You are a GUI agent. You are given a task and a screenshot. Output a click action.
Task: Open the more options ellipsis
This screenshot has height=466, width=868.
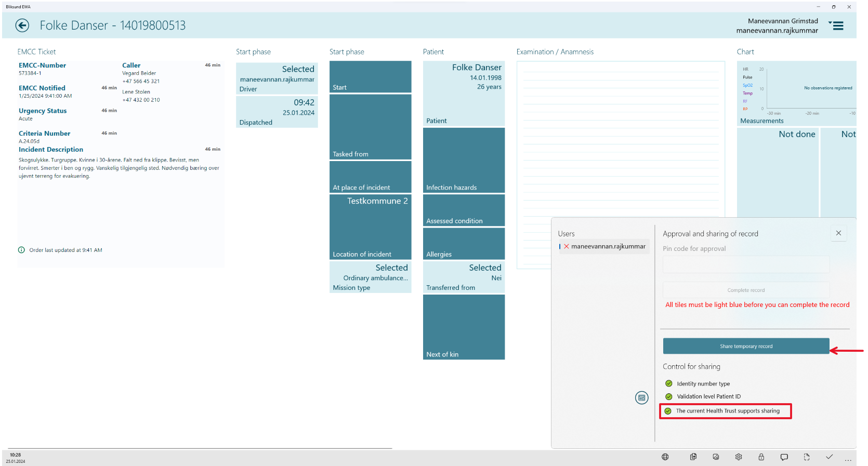[x=848, y=460]
